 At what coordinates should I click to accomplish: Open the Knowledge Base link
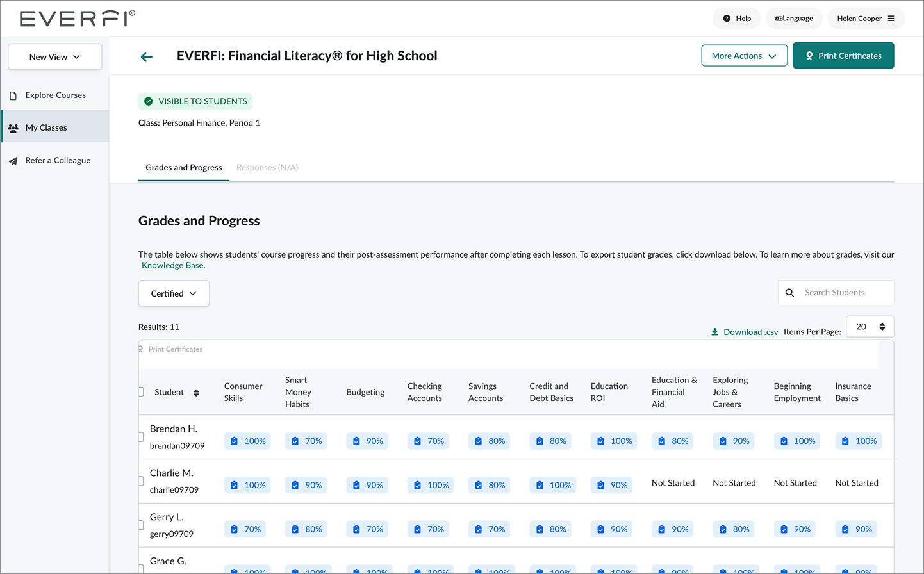click(173, 265)
